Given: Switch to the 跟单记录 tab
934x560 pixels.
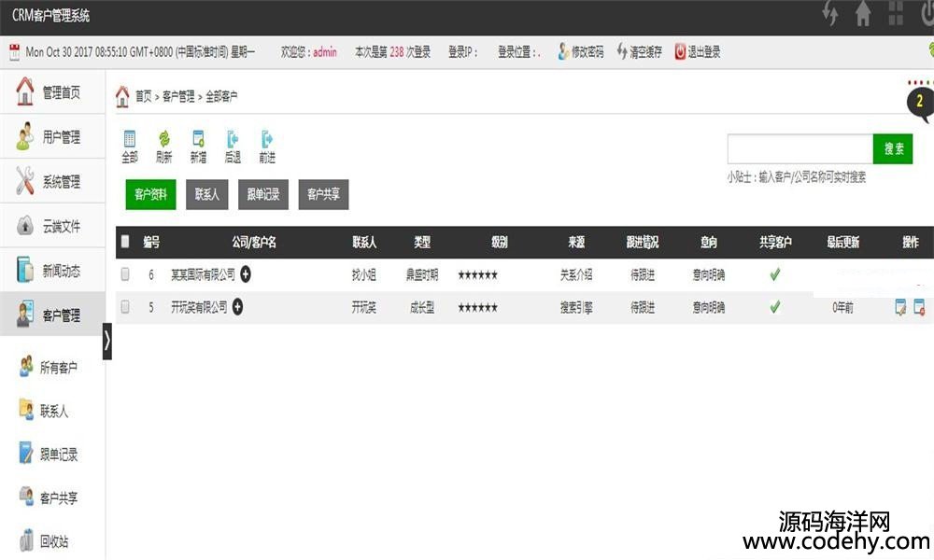Looking at the screenshot, I should [263, 195].
